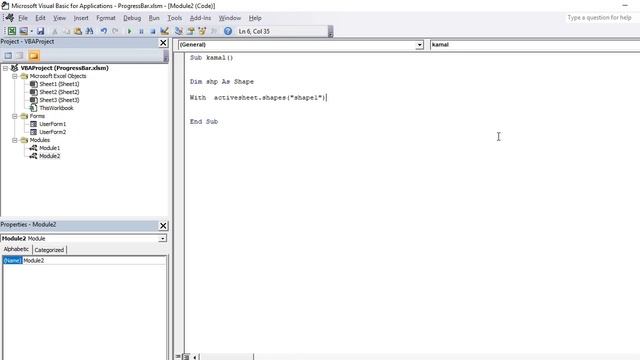Open Project Explorer from toolbar icon
The width and height of the screenshot is (640, 360).
[179, 31]
